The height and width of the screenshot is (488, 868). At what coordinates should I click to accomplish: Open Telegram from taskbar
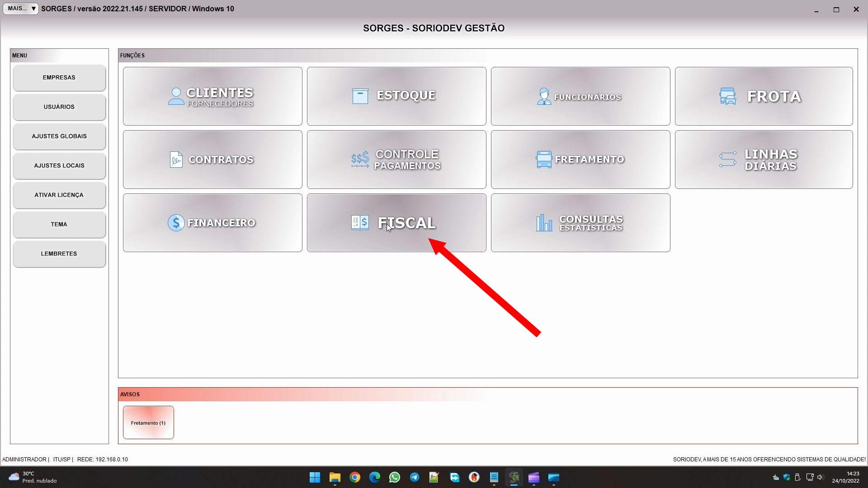click(x=415, y=477)
